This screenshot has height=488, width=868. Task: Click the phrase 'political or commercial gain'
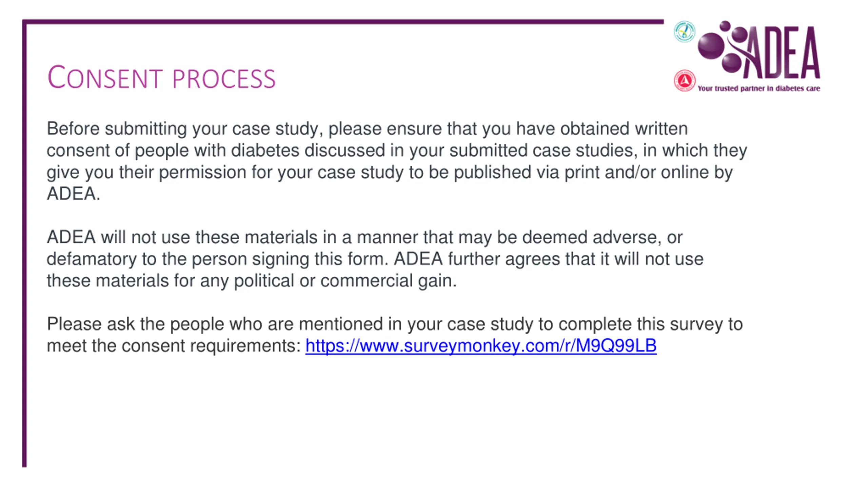tap(345, 281)
